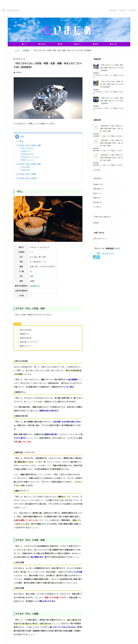This screenshot has width=138, height=644.
Task: Open the 数秘術 navigation menu item
Action: click(x=95, y=44)
